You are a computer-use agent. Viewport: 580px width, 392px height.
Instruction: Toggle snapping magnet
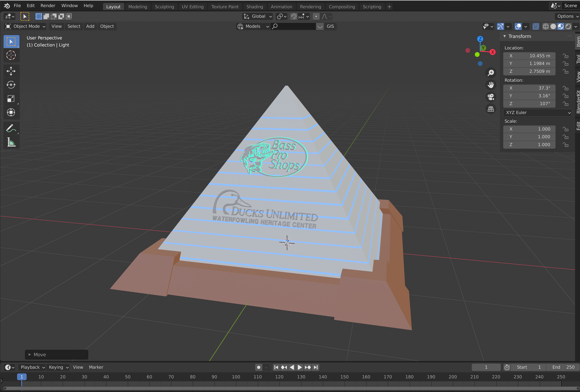pos(294,16)
